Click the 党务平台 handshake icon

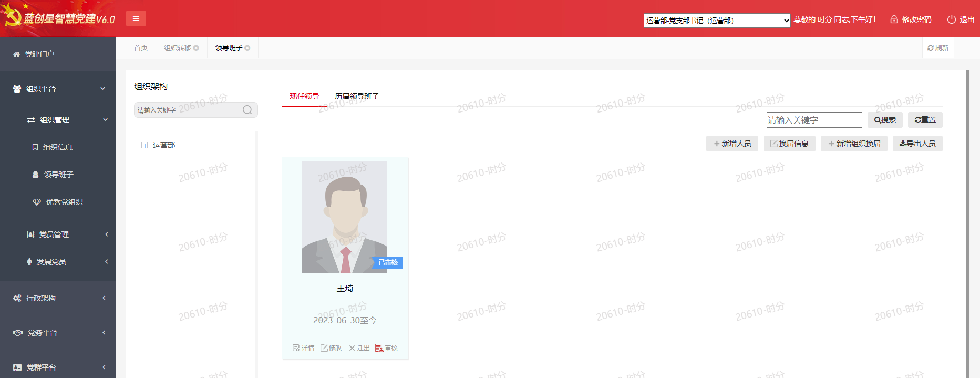[18, 333]
